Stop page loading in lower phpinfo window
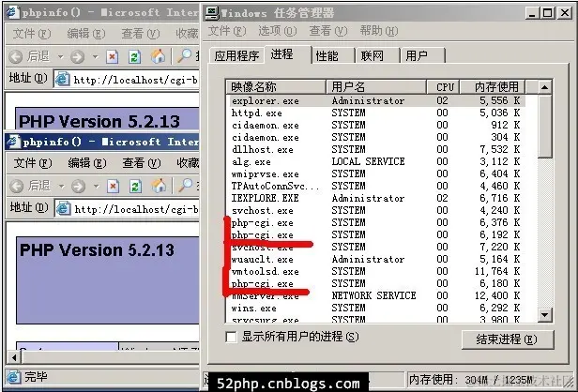The image size is (578, 392). point(113,186)
